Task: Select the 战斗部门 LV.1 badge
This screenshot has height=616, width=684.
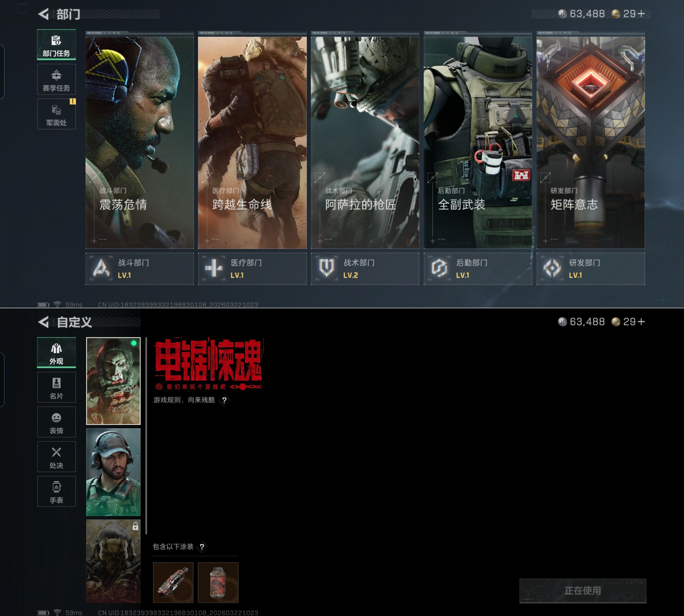Action: click(101, 268)
